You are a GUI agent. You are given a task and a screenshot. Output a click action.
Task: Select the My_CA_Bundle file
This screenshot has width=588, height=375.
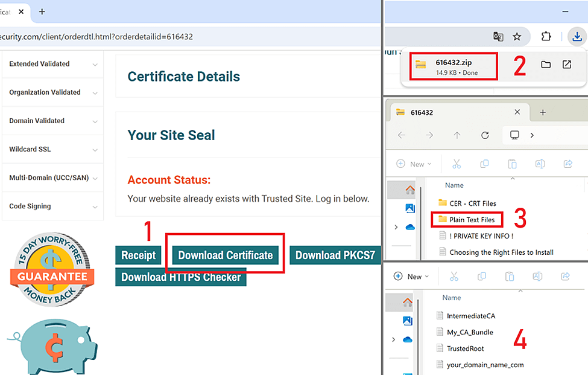[x=469, y=332]
